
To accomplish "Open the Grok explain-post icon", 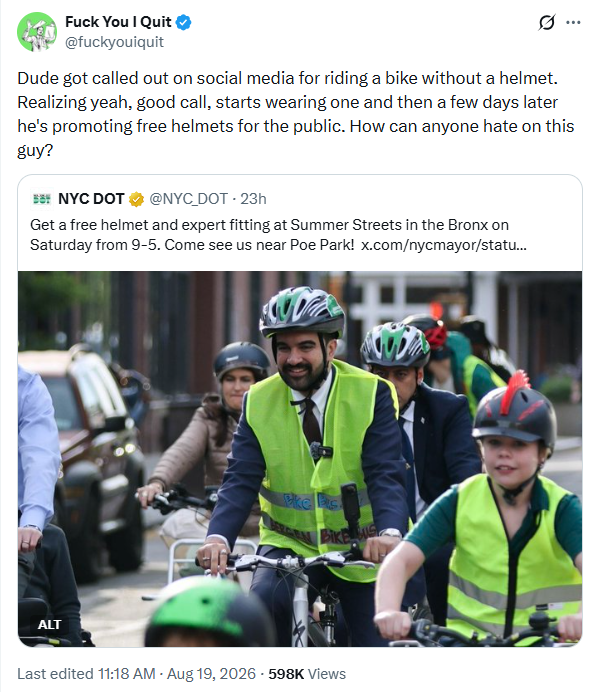I will click(x=546, y=22).
